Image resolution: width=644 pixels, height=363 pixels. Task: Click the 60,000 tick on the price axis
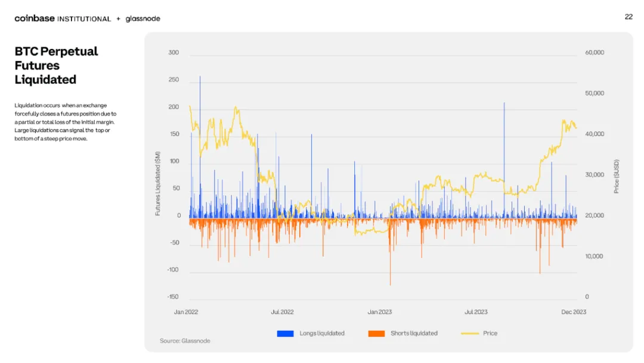[x=594, y=53]
